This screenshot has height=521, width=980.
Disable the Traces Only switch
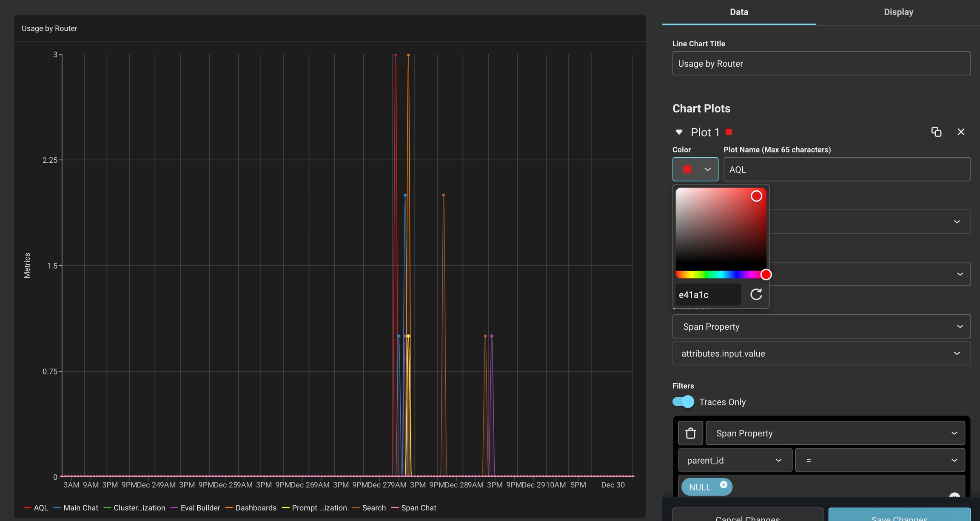tap(683, 402)
